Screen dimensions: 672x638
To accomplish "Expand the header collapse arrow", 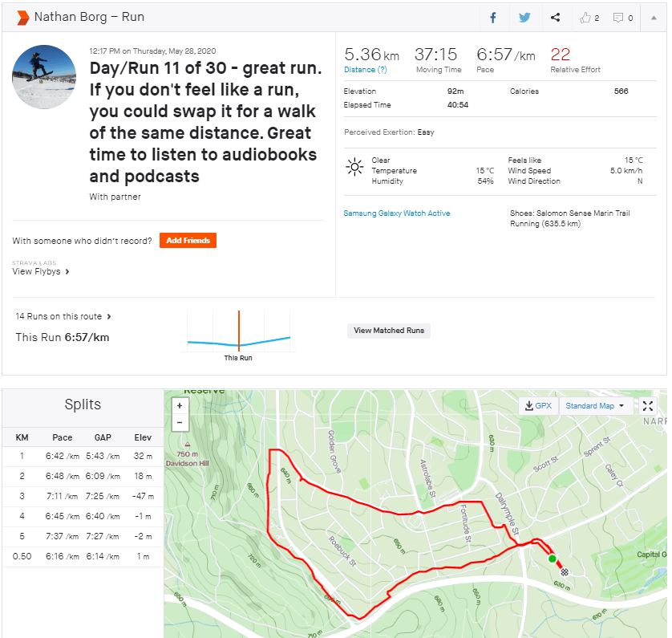I will (654, 18).
